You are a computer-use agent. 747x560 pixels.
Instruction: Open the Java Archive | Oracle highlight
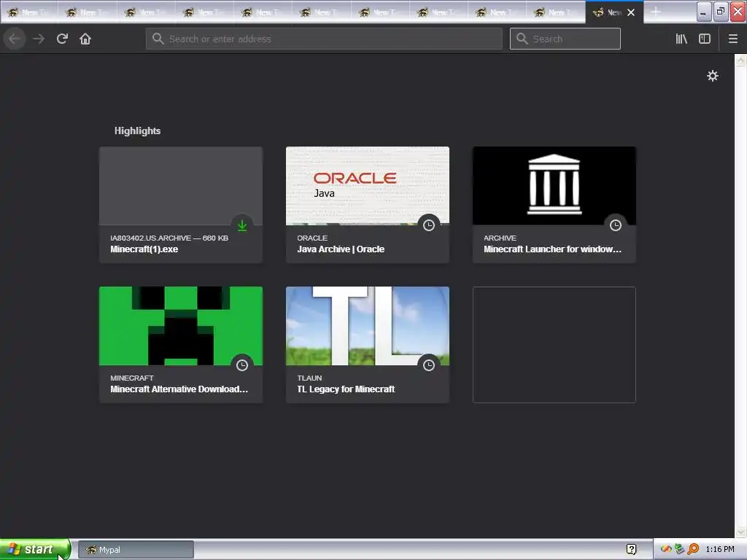[368, 205]
